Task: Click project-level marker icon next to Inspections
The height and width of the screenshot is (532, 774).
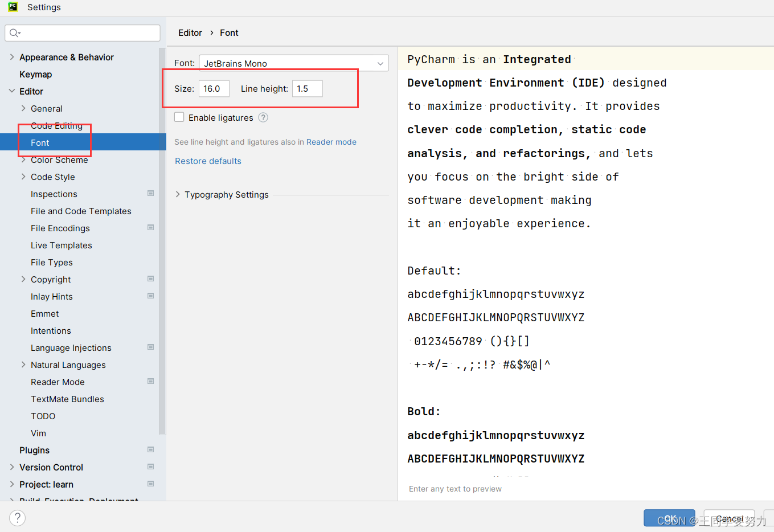Action: (150, 193)
